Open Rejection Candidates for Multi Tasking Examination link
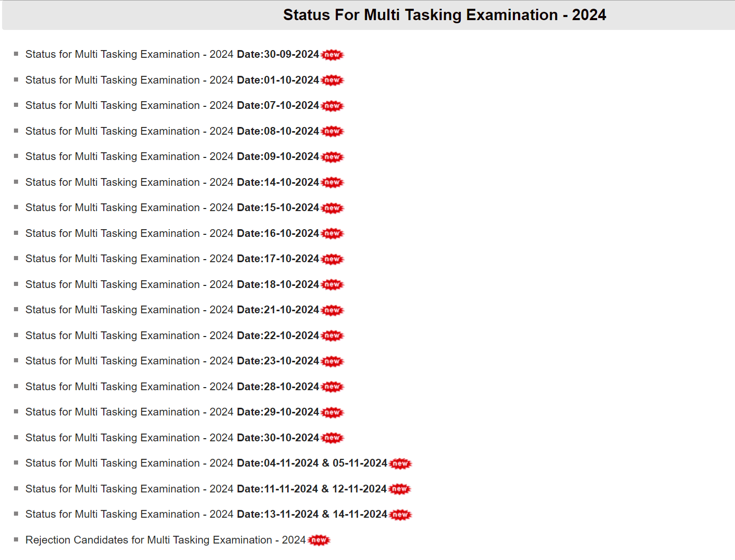735x560 pixels. click(165, 540)
